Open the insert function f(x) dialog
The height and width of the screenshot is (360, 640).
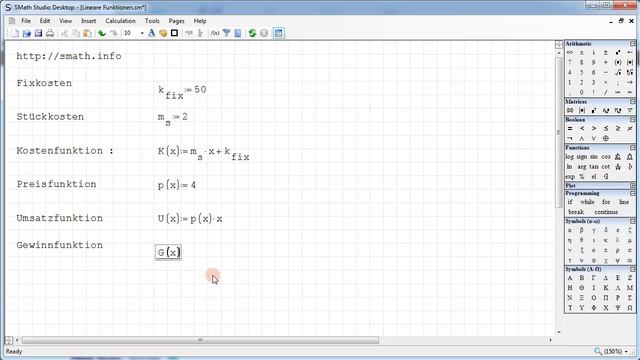point(215,33)
